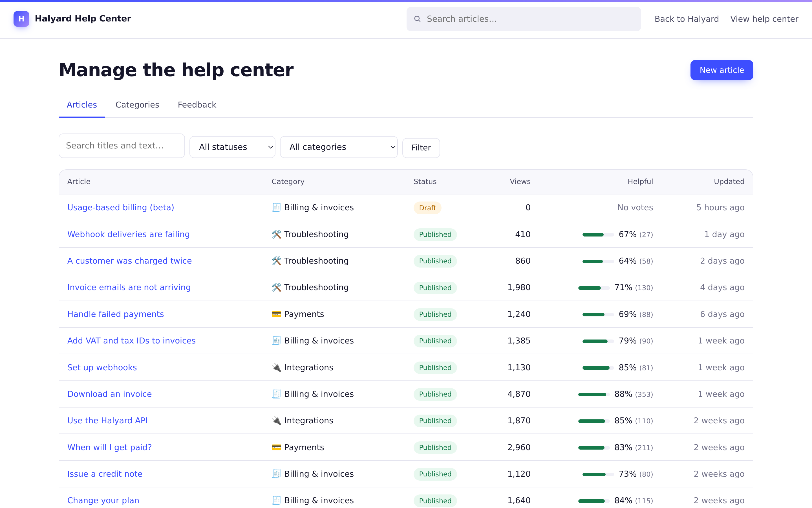The height and width of the screenshot is (508, 812).
Task: Click receipt icon in Download an invoice row
Action: [276, 394]
